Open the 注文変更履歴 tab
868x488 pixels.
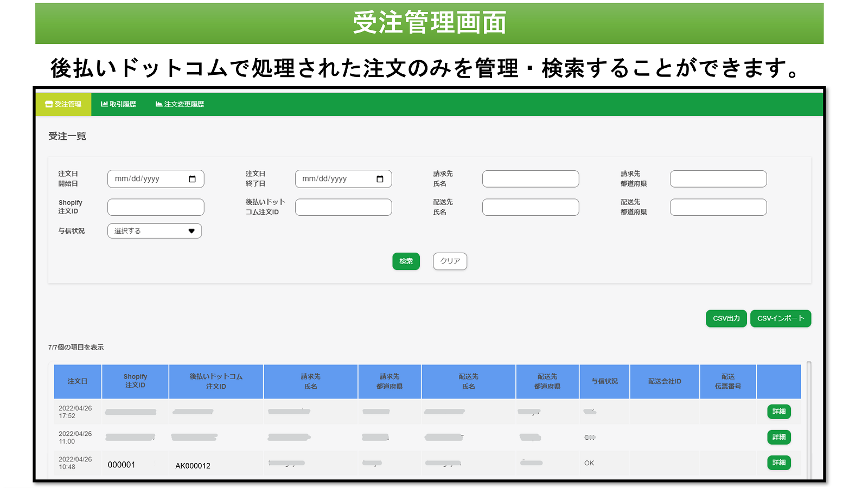(x=180, y=104)
